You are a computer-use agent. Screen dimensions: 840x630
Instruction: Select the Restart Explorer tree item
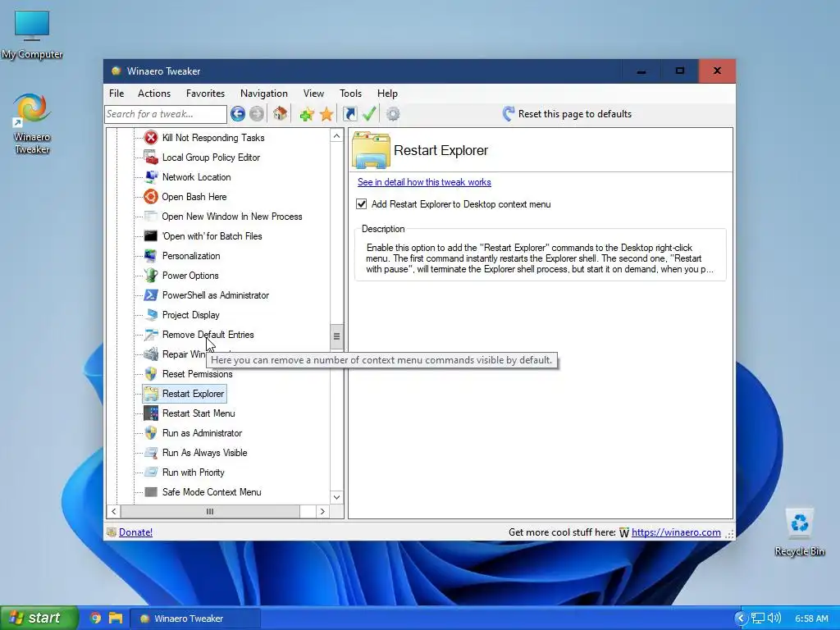[185, 394]
